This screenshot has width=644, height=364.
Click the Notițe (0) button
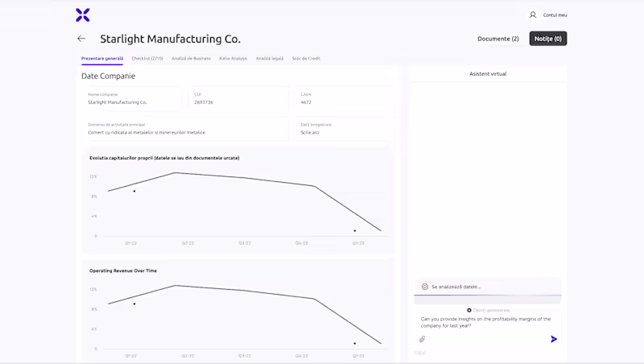[x=548, y=39]
